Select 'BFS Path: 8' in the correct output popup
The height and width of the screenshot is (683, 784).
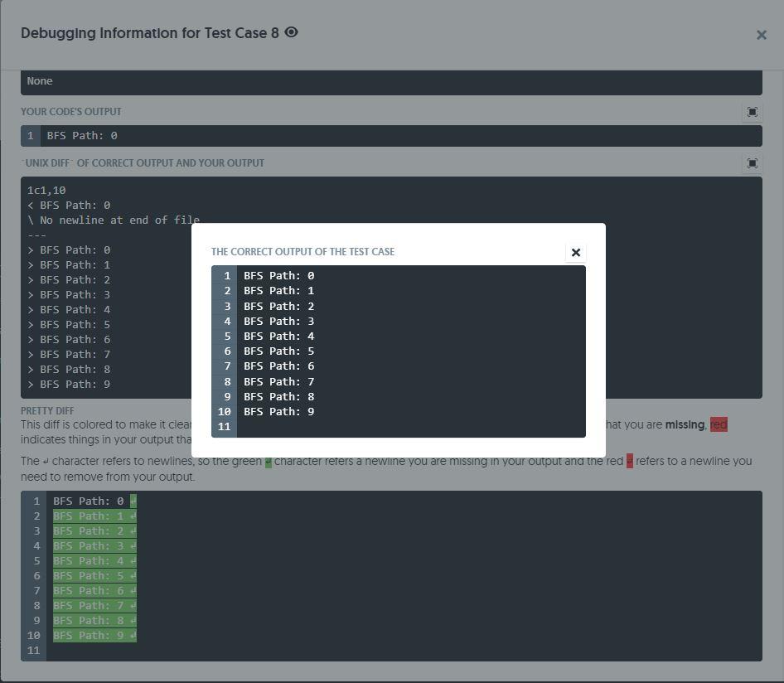click(x=279, y=397)
